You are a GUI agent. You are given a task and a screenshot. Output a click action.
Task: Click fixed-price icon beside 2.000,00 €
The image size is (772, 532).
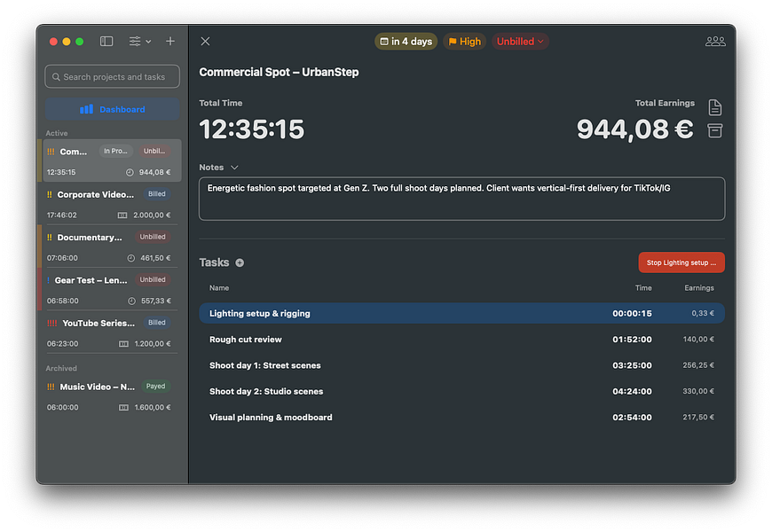click(x=122, y=215)
